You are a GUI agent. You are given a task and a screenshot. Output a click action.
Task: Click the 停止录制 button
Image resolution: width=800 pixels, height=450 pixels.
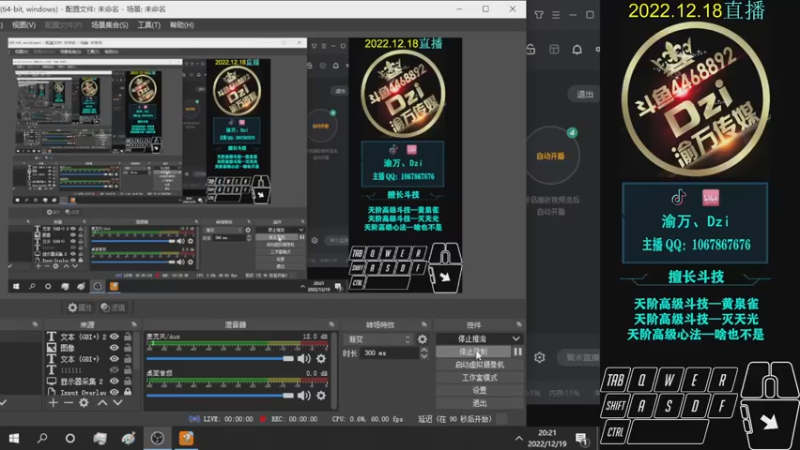point(473,352)
